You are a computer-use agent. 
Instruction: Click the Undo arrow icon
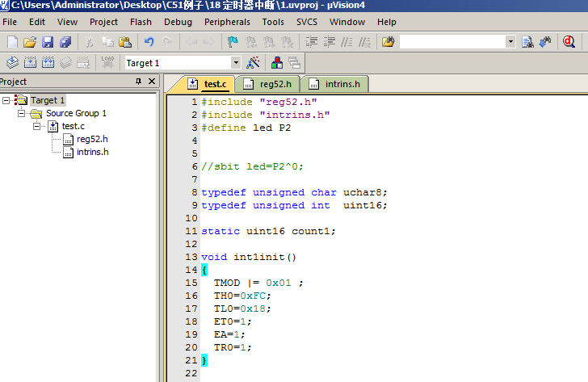tap(149, 42)
